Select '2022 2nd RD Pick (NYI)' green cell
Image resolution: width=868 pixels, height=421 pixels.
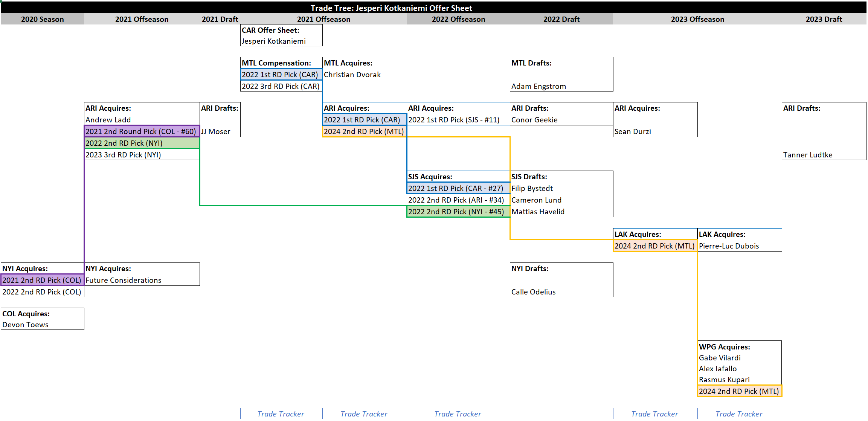click(x=142, y=143)
